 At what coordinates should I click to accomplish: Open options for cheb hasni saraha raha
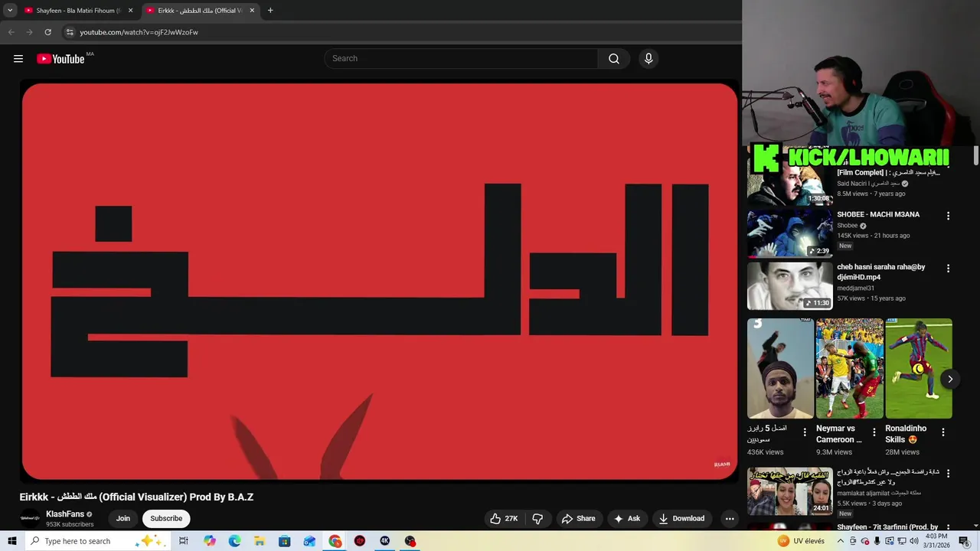pos(948,269)
